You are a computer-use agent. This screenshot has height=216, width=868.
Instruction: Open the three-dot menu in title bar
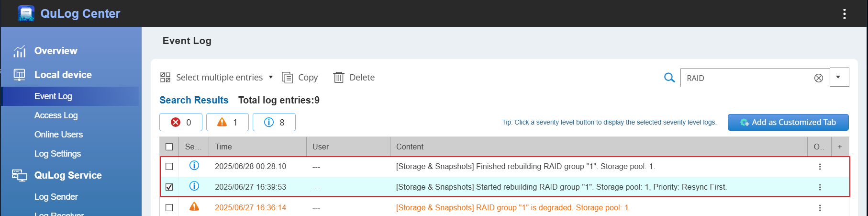coord(845,14)
